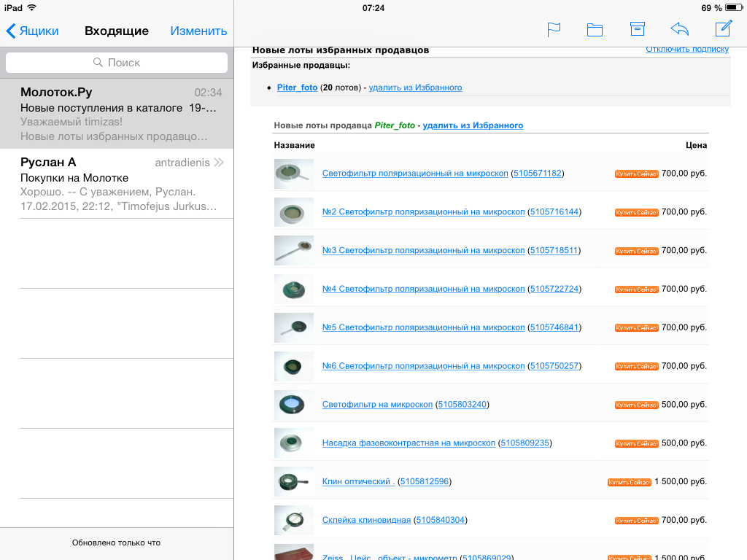Image resolution: width=747 pixels, height=560 pixels.
Task: Click lot number 5105746841
Action: click(x=554, y=327)
